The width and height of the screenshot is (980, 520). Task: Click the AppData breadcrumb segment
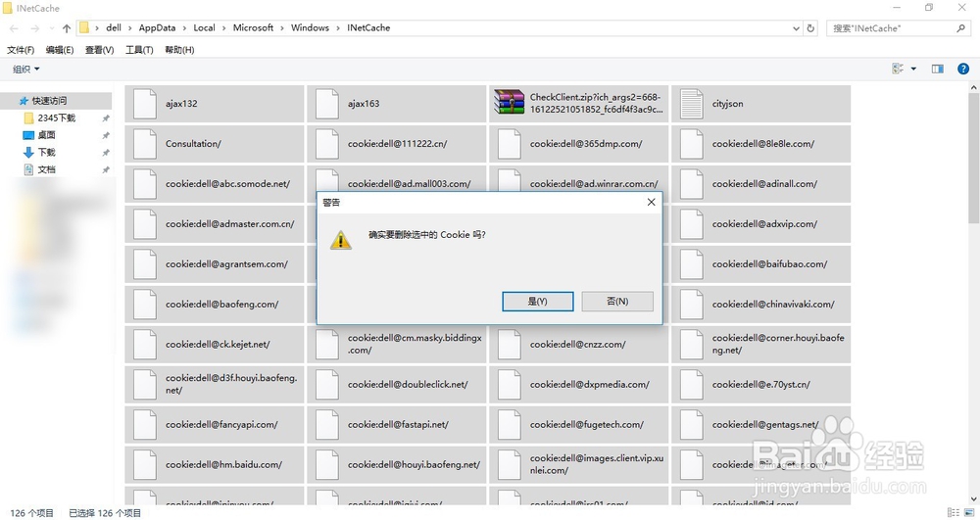[157, 28]
